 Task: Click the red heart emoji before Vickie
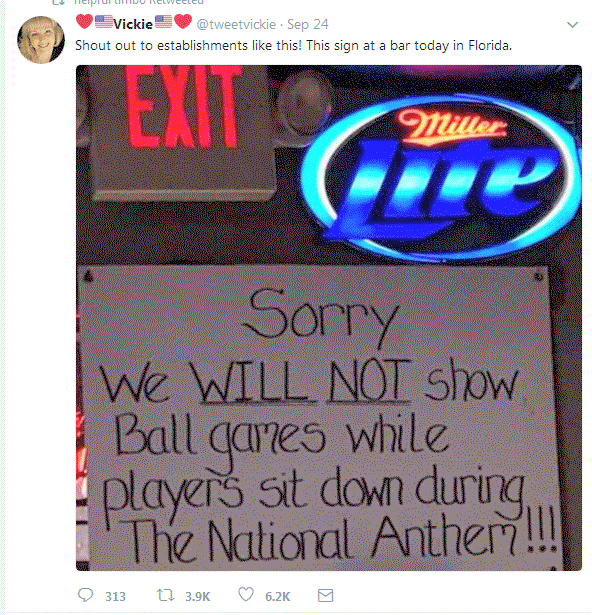[x=84, y=21]
